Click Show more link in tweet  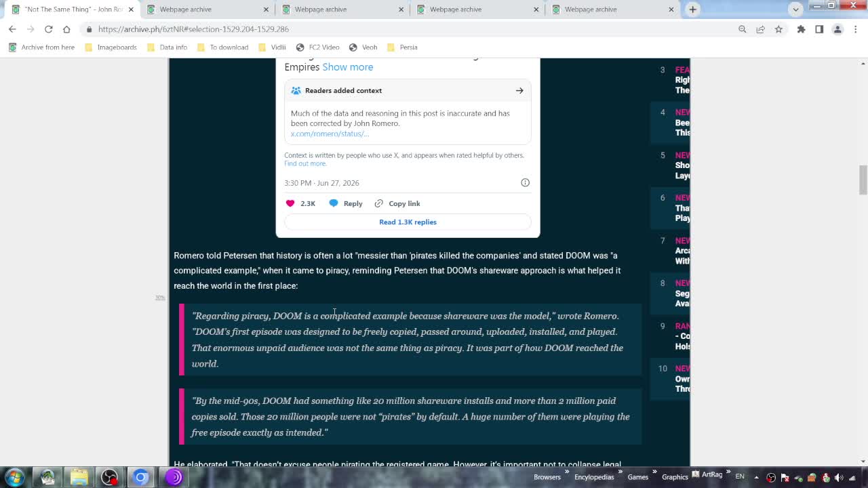[348, 67]
